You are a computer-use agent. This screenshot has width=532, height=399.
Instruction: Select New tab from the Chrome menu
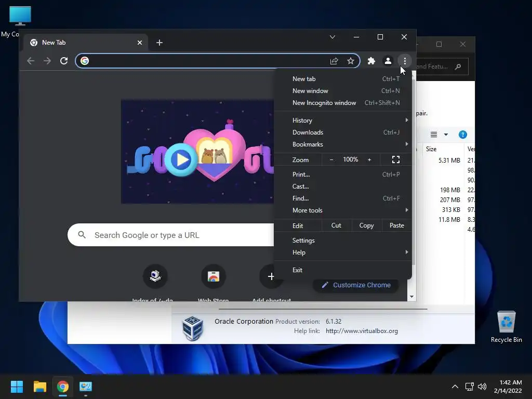coord(343,79)
